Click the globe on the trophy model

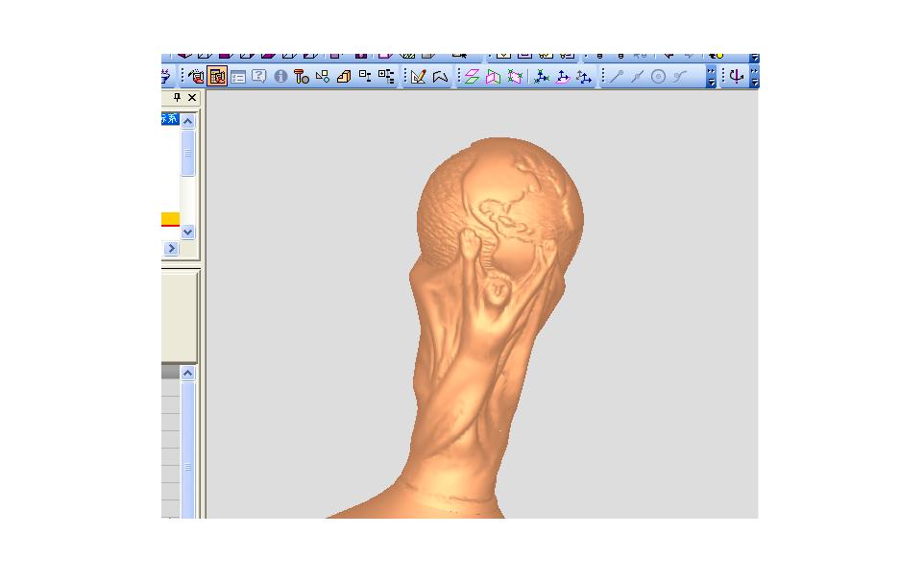[x=499, y=207]
